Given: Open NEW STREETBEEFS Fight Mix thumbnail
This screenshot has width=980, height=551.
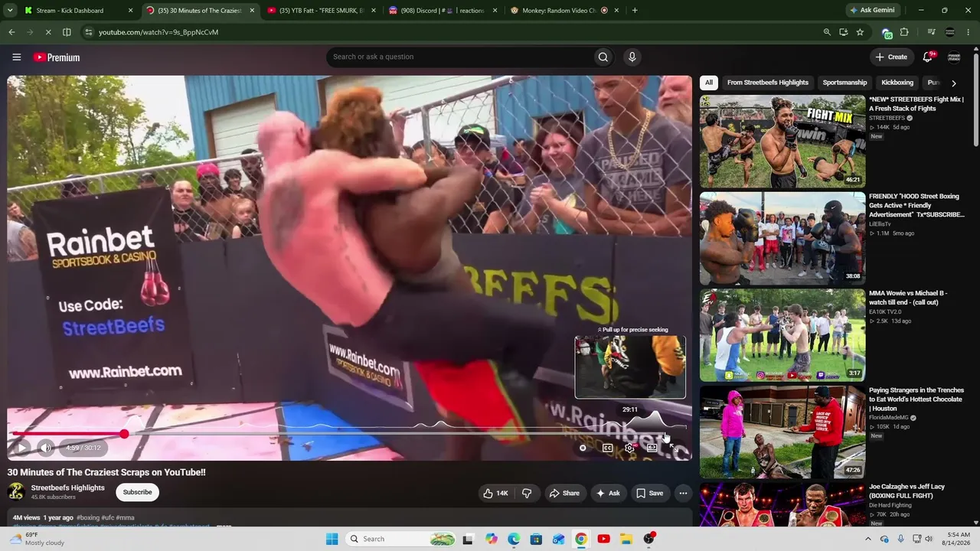Looking at the screenshot, I should click(782, 142).
